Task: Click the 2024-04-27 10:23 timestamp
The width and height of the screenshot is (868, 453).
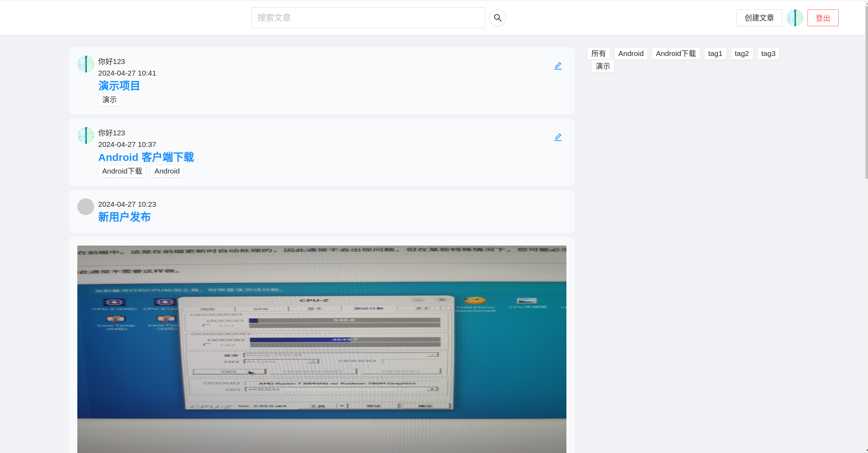Action: (127, 204)
